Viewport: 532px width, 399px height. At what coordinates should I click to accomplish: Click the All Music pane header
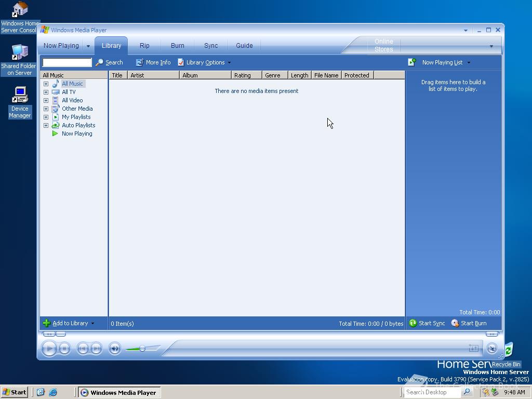pos(74,75)
